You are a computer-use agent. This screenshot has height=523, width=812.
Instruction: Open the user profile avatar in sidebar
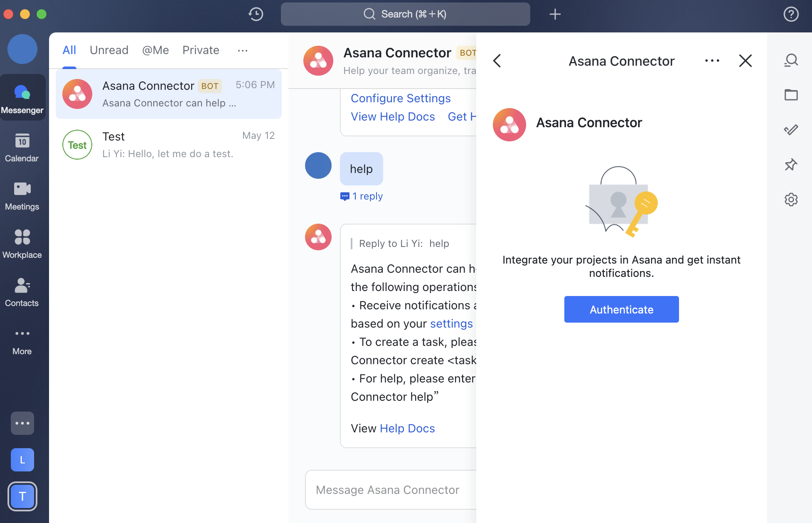(x=22, y=49)
